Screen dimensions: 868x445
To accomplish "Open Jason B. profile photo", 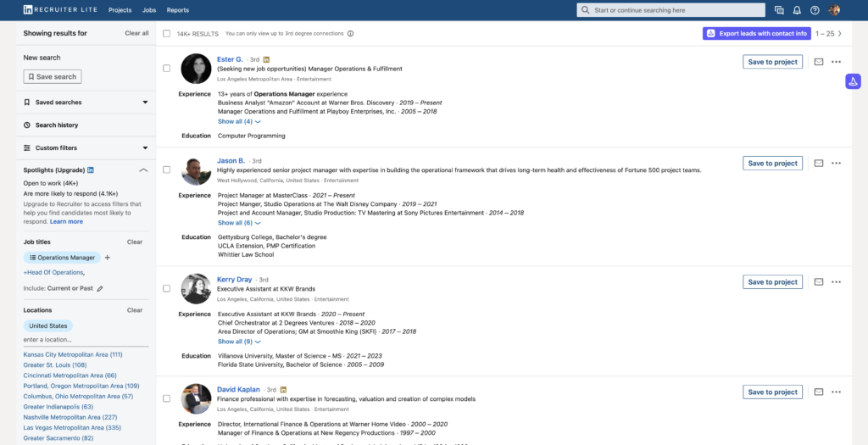I will pyautogui.click(x=196, y=170).
